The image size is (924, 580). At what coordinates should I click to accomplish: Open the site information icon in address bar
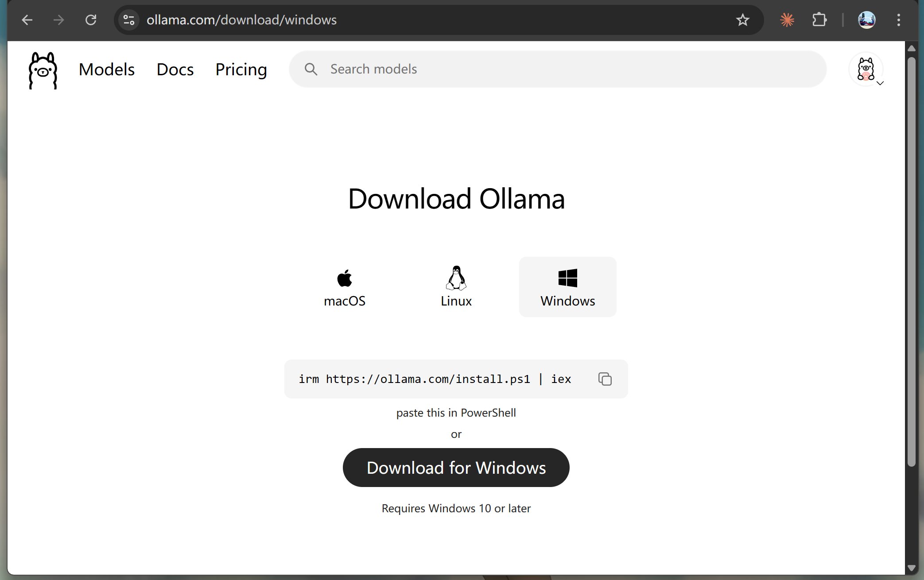point(129,20)
